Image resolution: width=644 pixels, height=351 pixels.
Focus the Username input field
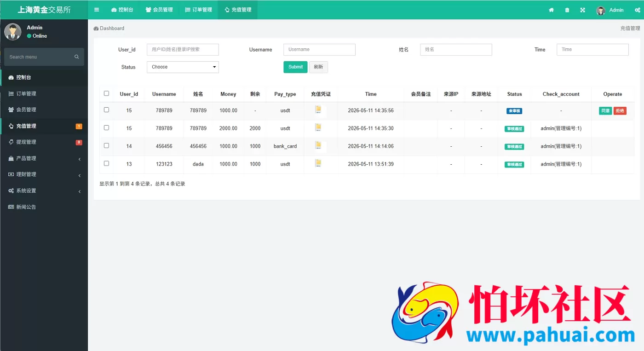(x=319, y=50)
